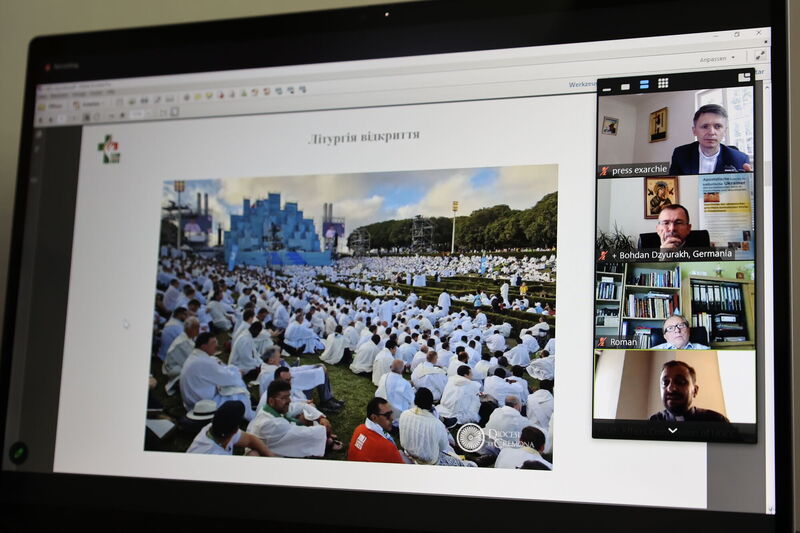Select the press exarchie video tile

pos(674,130)
